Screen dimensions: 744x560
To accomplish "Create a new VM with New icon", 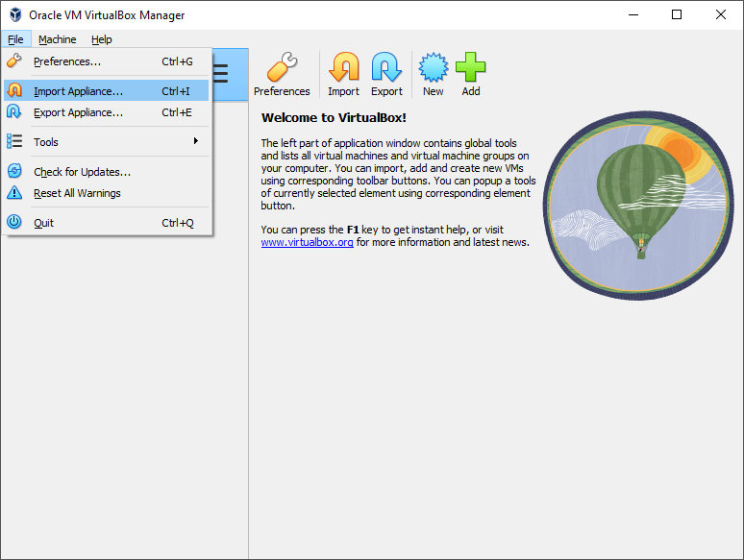I will (x=434, y=67).
